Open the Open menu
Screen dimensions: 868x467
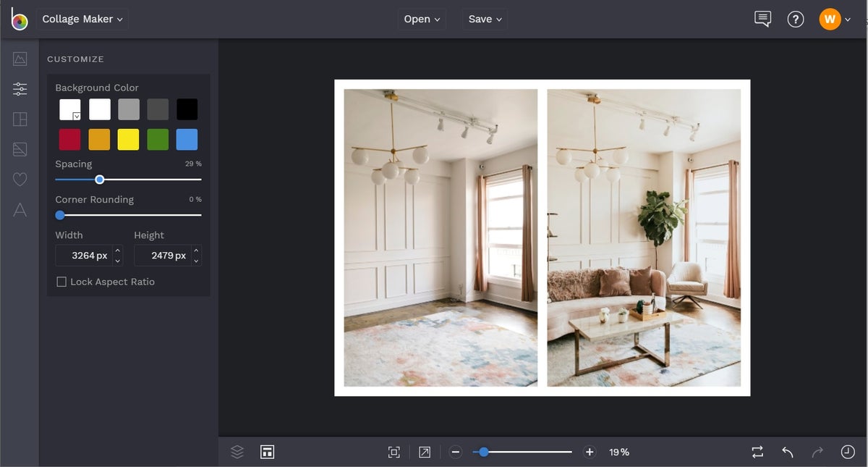422,20
